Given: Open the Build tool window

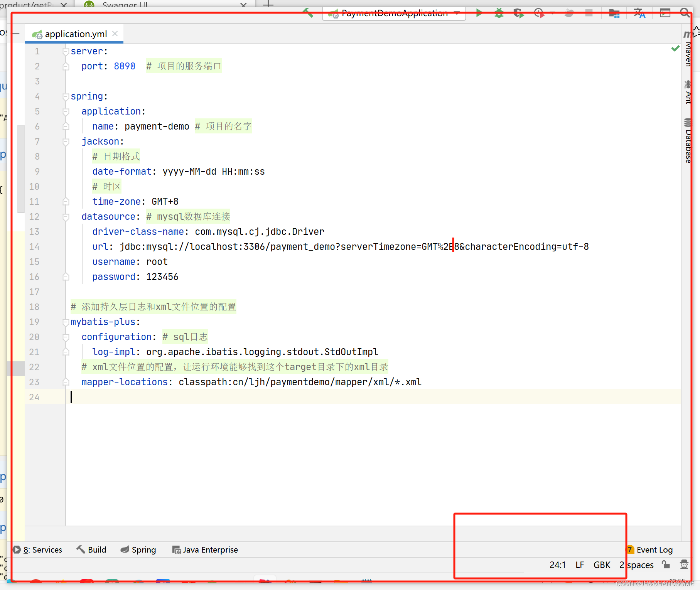Looking at the screenshot, I should click(91, 550).
